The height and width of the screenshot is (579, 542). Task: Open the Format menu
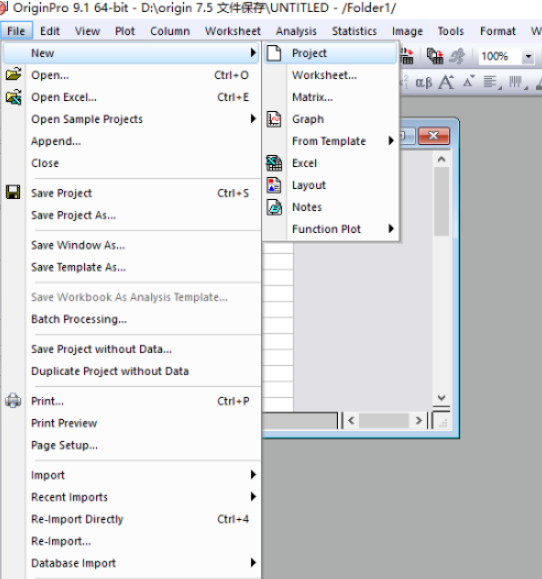tap(497, 31)
